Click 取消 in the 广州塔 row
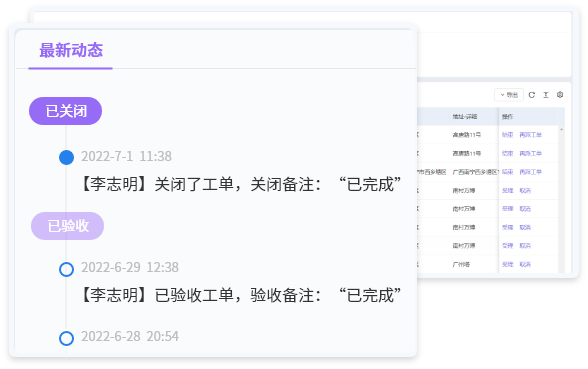The image size is (588, 369). (x=525, y=264)
